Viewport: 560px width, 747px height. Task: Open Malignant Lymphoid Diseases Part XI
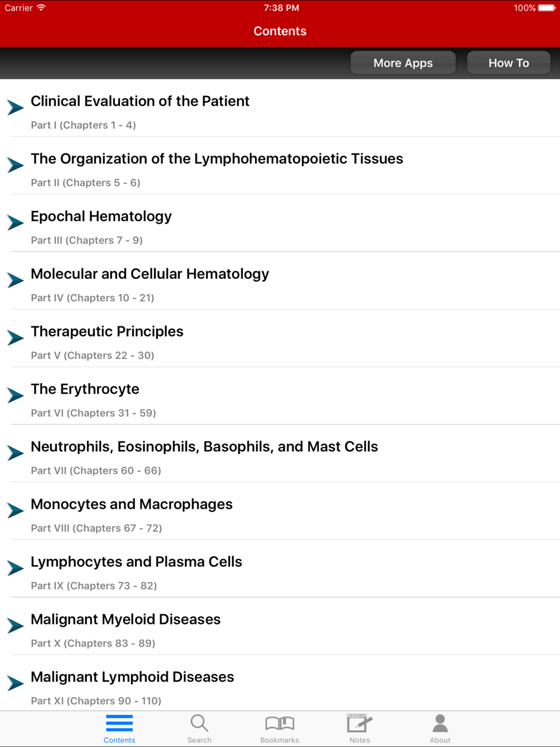point(280,683)
